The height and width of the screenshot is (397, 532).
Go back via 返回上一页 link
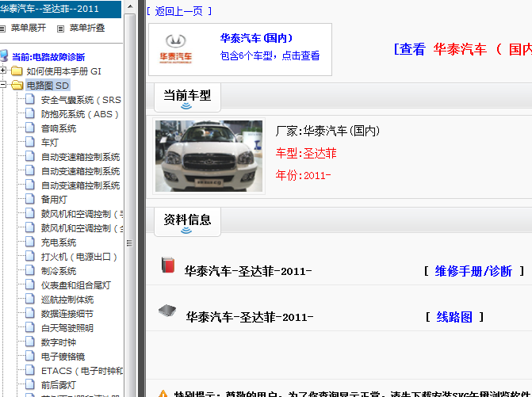pyautogui.click(x=179, y=11)
